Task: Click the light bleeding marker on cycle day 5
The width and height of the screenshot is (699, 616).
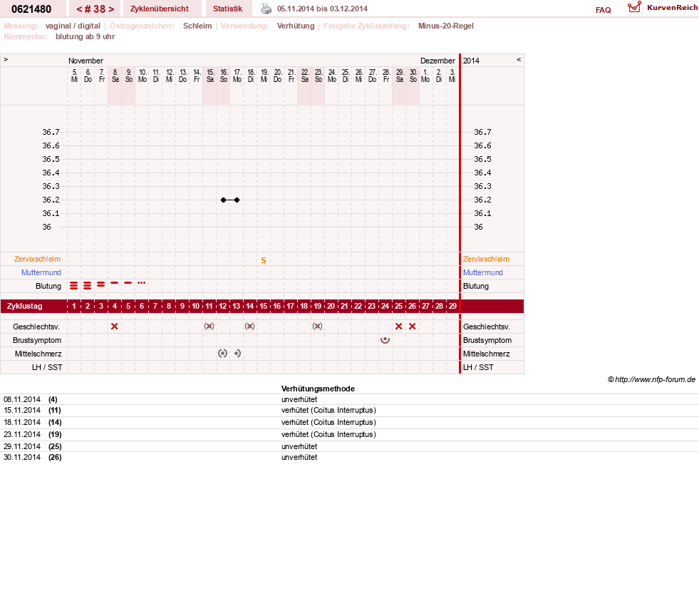Action: point(128,283)
